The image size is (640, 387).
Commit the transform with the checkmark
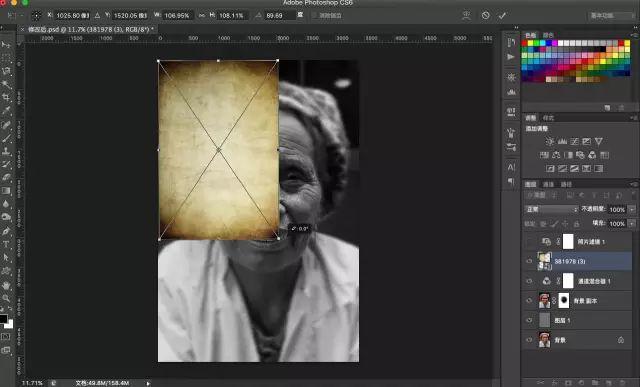coord(502,16)
